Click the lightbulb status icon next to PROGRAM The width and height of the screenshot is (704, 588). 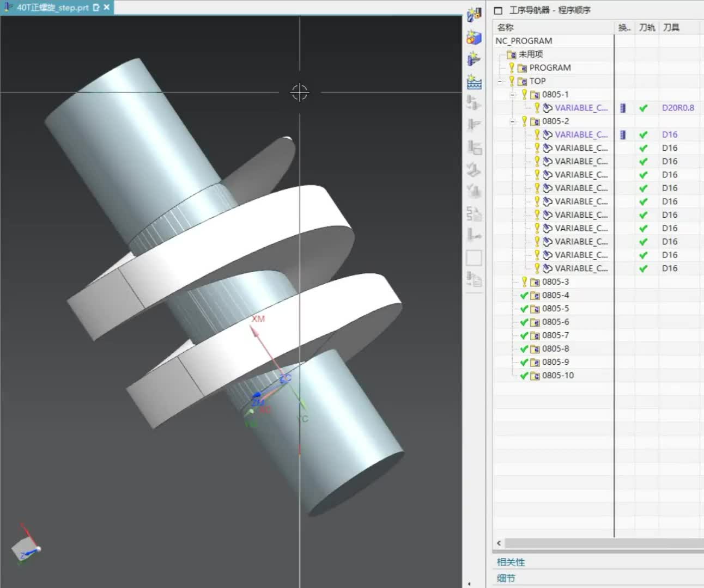click(x=512, y=68)
